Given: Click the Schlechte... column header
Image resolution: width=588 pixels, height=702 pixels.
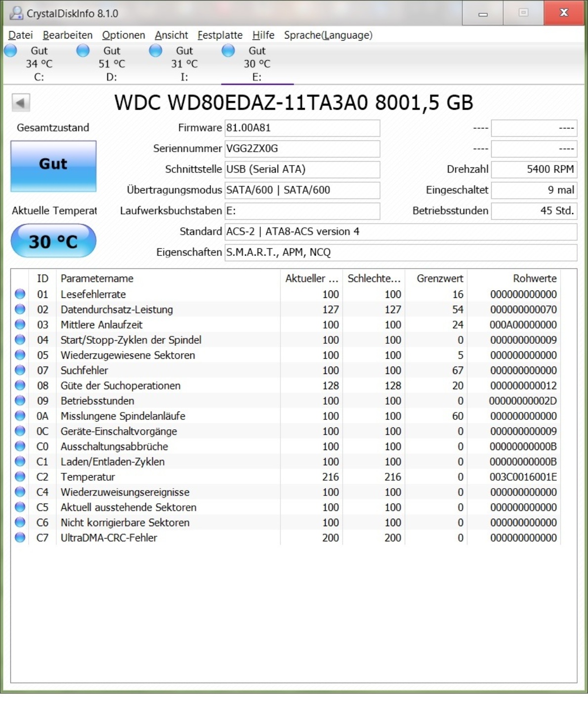Looking at the screenshot, I should click(x=374, y=278).
